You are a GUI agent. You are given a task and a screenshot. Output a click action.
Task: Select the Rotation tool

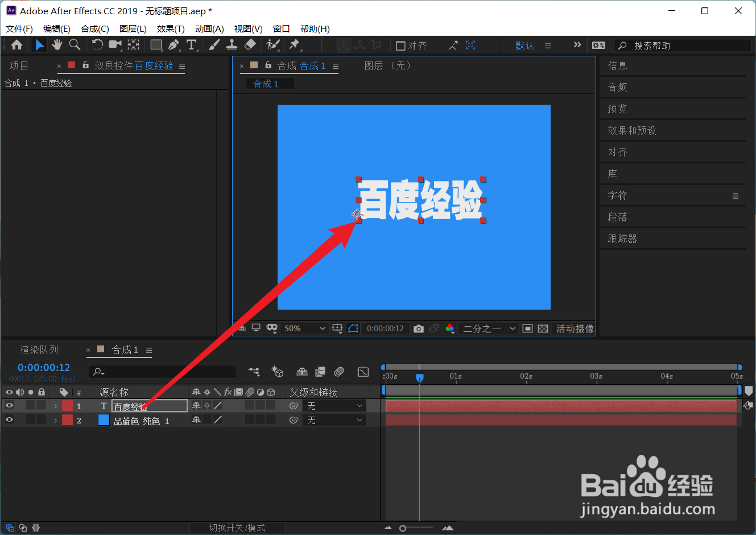click(97, 45)
